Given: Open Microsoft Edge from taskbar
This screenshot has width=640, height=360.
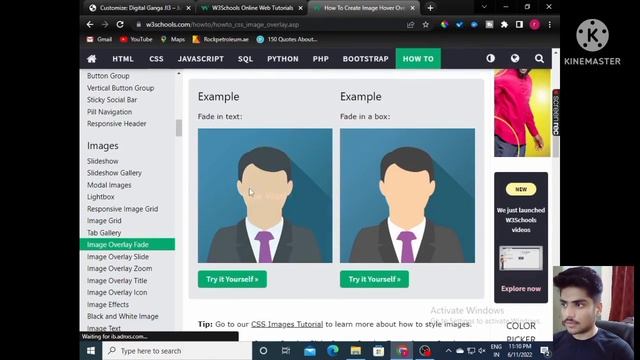Looking at the screenshot, I should click(333, 351).
